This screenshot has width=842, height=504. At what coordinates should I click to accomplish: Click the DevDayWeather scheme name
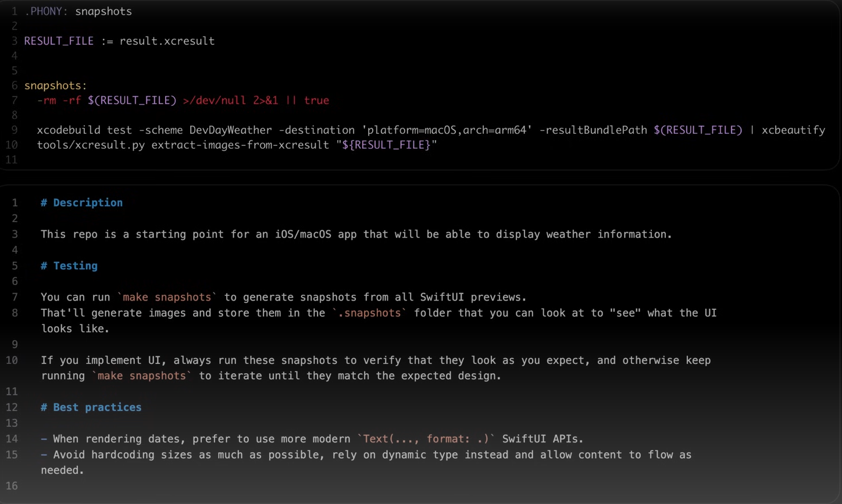coord(230,130)
